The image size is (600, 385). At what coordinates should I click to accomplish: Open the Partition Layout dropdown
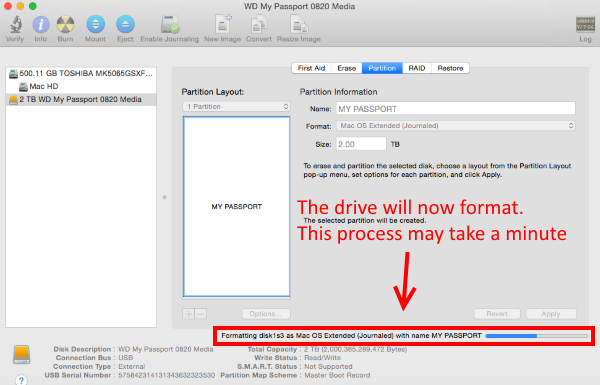pos(236,106)
